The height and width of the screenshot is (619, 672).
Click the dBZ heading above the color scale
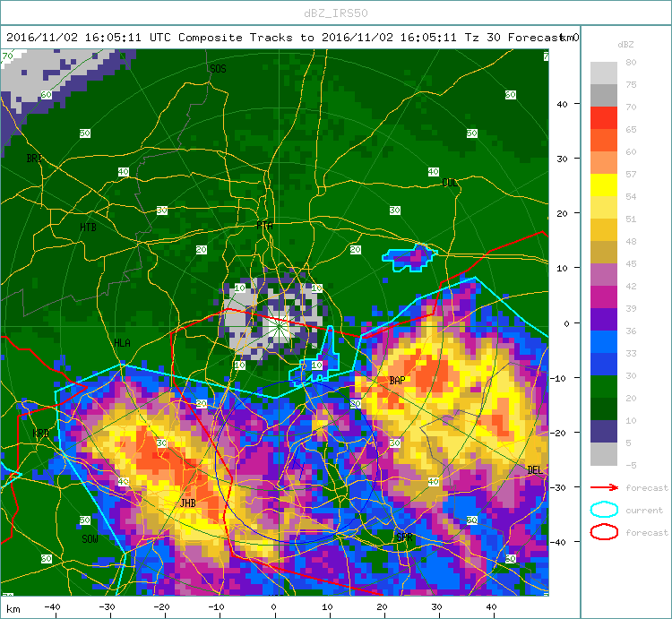(625, 45)
